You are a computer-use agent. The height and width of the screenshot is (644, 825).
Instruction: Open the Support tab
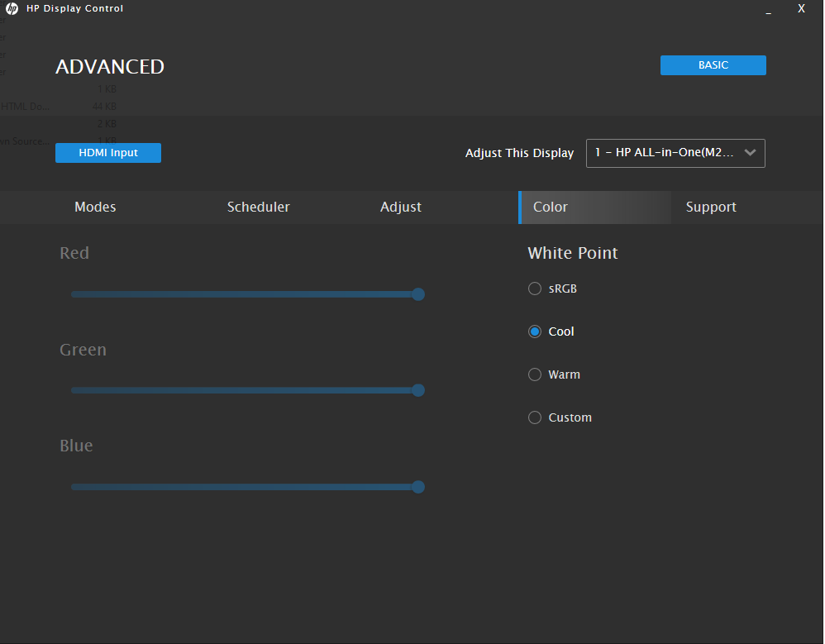pyautogui.click(x=711, y=208)
